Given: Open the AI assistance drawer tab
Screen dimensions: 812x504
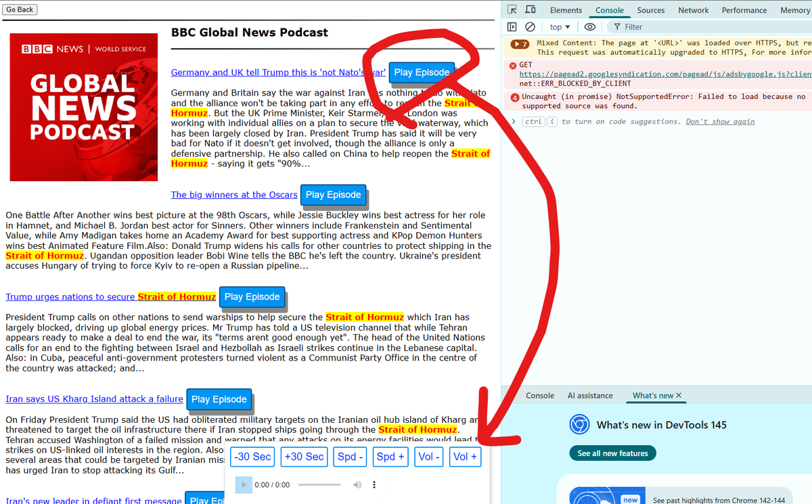Looking at the screenshot, I should pos(590,396).
